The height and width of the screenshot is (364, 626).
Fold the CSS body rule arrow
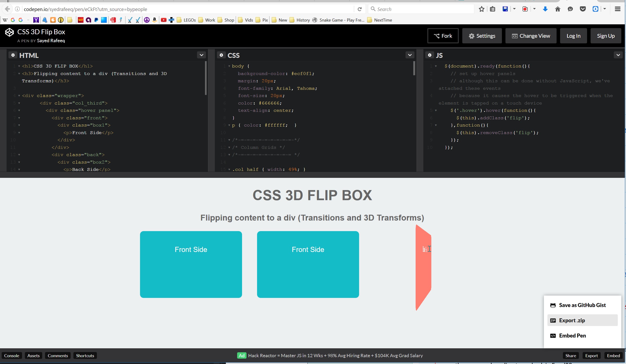point(229,66)
